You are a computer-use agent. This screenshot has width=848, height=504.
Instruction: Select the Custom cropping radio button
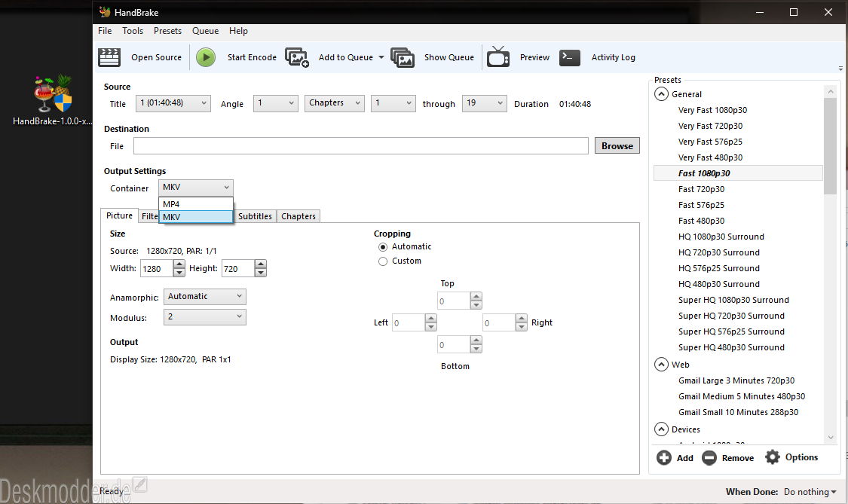click(383, 261)
